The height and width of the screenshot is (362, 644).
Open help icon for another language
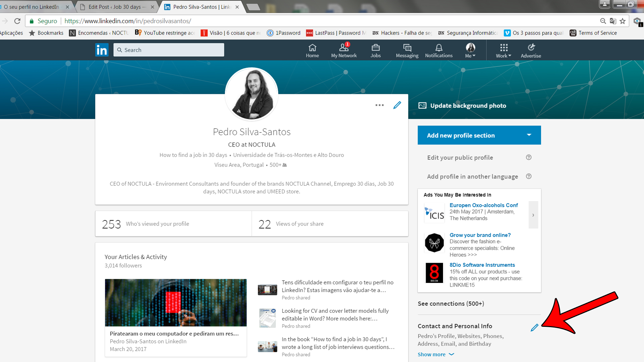click(x=529, y=176)
